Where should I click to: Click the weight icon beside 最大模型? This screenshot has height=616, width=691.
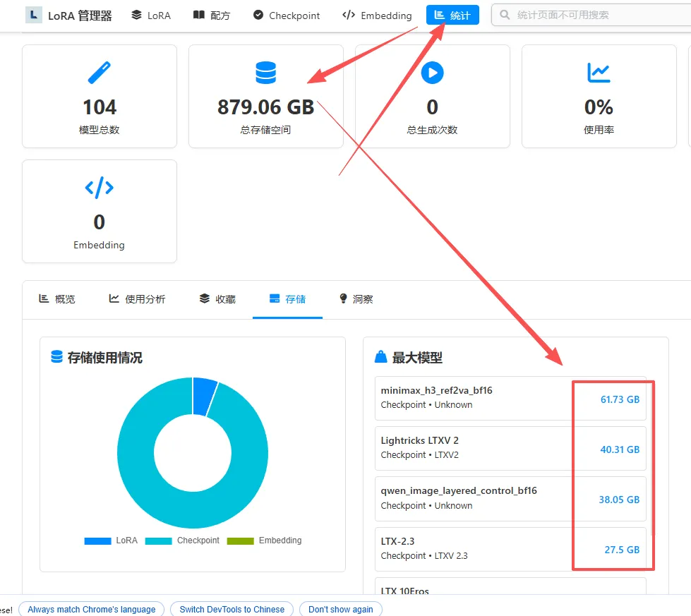380,357
